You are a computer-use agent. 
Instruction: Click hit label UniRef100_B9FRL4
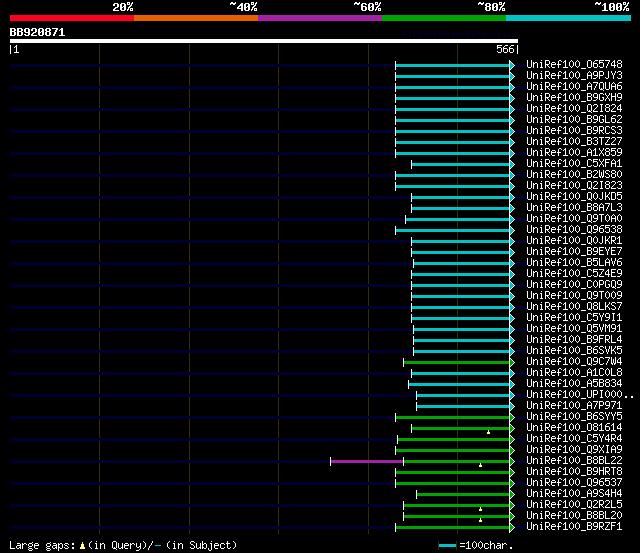point(574,340)
